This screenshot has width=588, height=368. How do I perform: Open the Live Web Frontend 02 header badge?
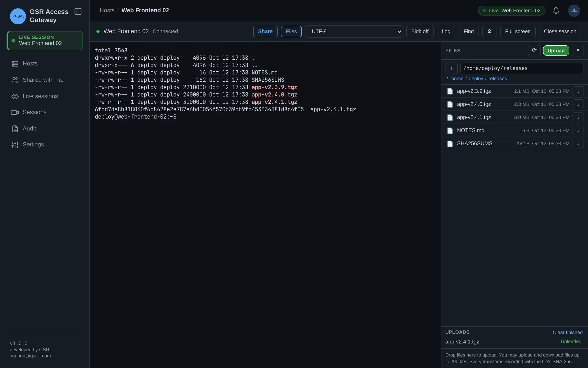(512, 11)
